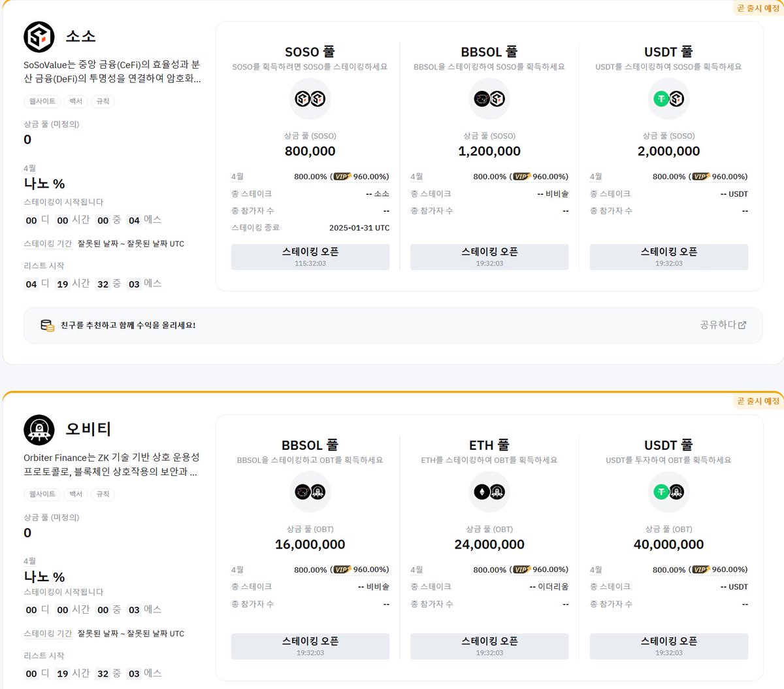The width and height of the screenshot is (784, 689).
Task: Click the VIP badge in the 소소 USDT pool
Action: pos(700,176)
